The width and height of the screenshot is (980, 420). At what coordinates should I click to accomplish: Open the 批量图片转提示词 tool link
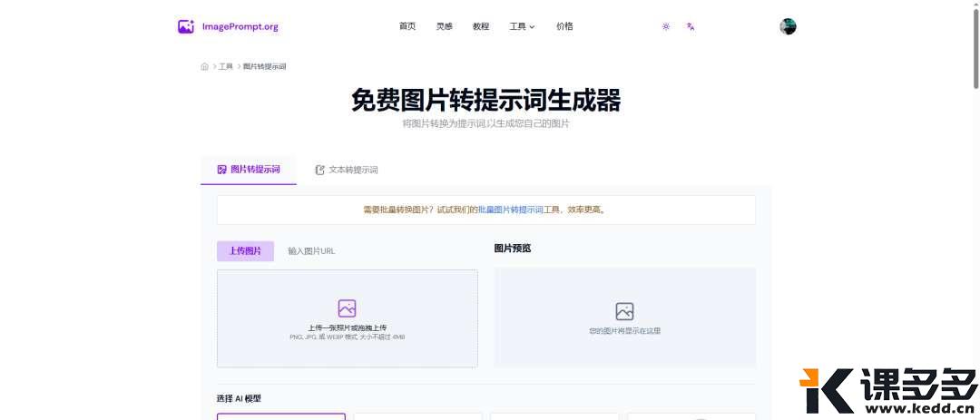511,210
